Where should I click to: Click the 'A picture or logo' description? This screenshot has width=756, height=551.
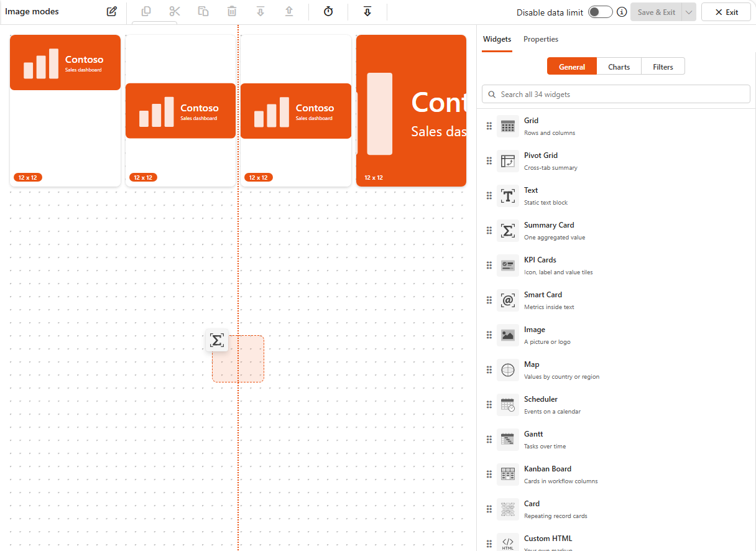click(547, 342)
